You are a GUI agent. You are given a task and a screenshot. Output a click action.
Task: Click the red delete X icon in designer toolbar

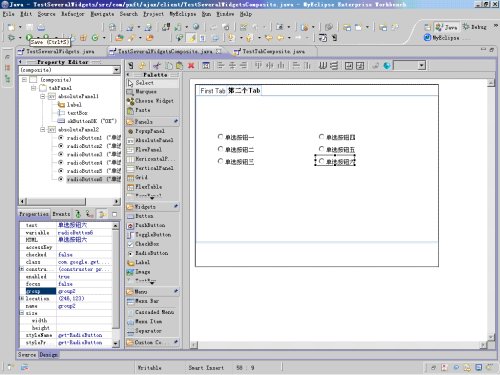pyautogui.click(x=191, y=66)
